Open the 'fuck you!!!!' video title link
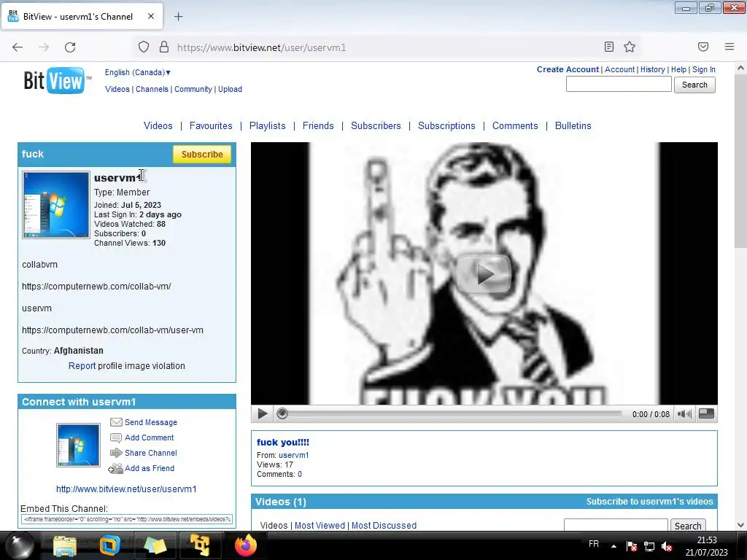This screenshot has width=747, height=560. coord(283,443)
